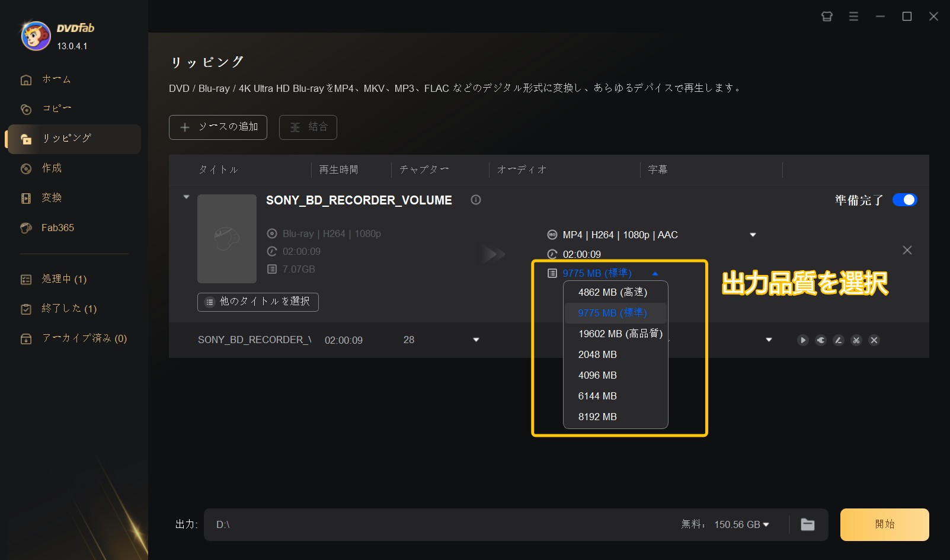
Task: Click the DVDFab mascot logo
Action: [36, 36]
